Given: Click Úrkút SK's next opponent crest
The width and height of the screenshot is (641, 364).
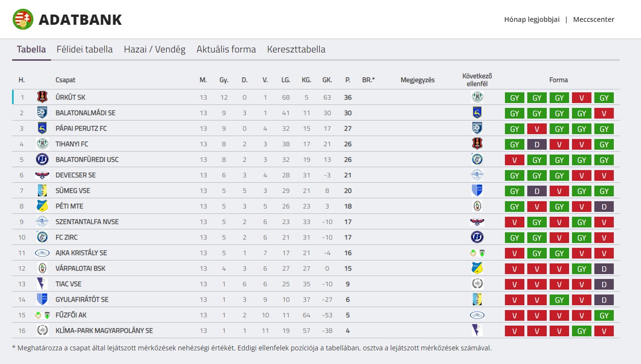Looking at the screenshot, I should coord(477,97).
